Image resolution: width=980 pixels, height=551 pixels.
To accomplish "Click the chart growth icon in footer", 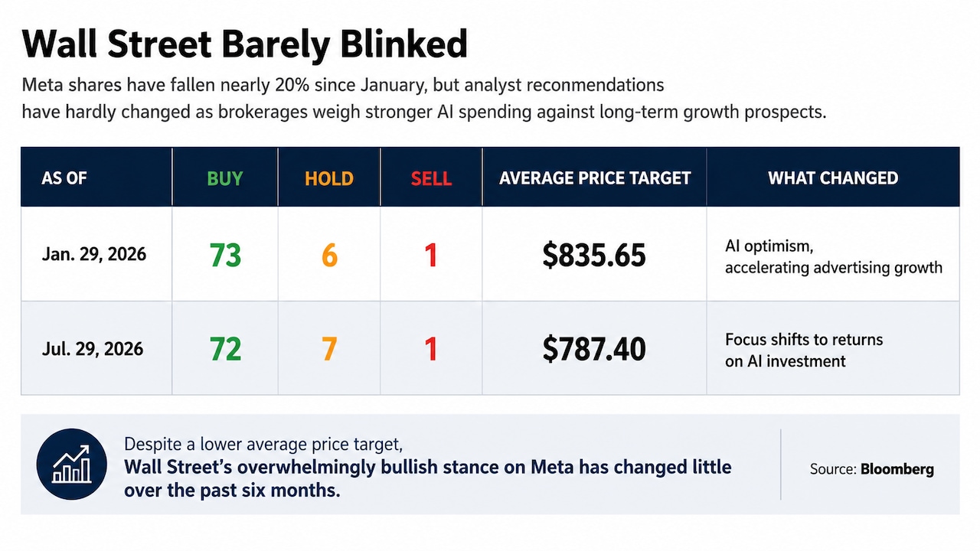I will pos(71,464).
